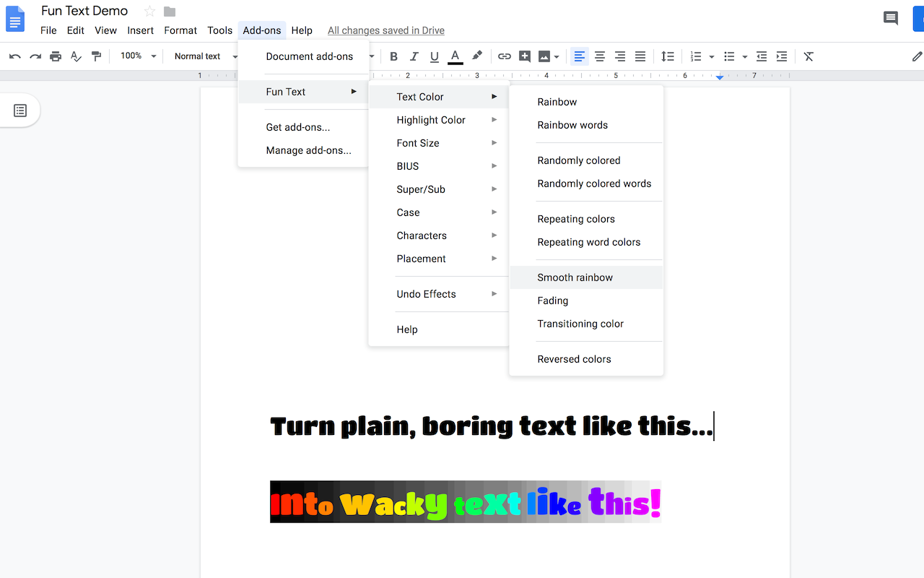The height and width of the screenshot is (578, 924).
Task: Expand the Super/Sub submenu
Action: [439, 189]
